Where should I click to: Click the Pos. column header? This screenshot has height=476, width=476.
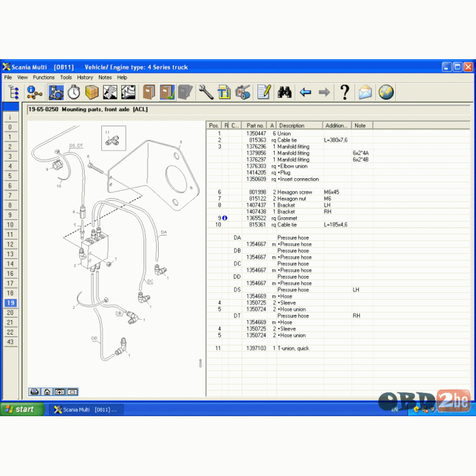(x=214, y=125)
